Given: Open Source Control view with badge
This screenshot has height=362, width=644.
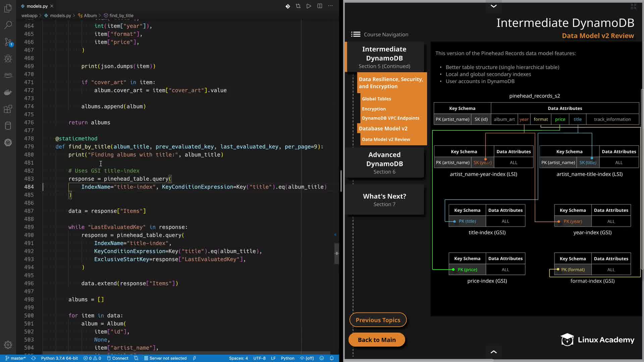Looking at the screenshot, I should click(x=8, y=42).
